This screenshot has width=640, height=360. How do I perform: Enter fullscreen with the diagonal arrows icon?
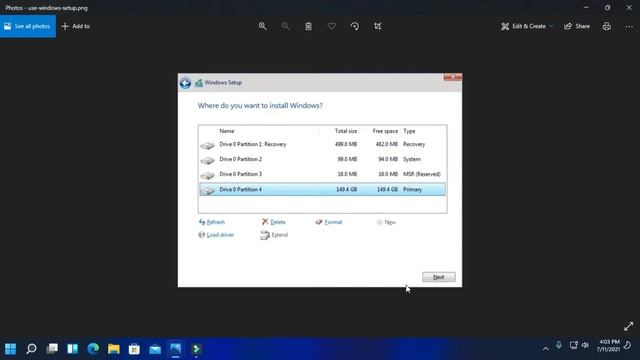pyautogui.click(x=629, y=326)
